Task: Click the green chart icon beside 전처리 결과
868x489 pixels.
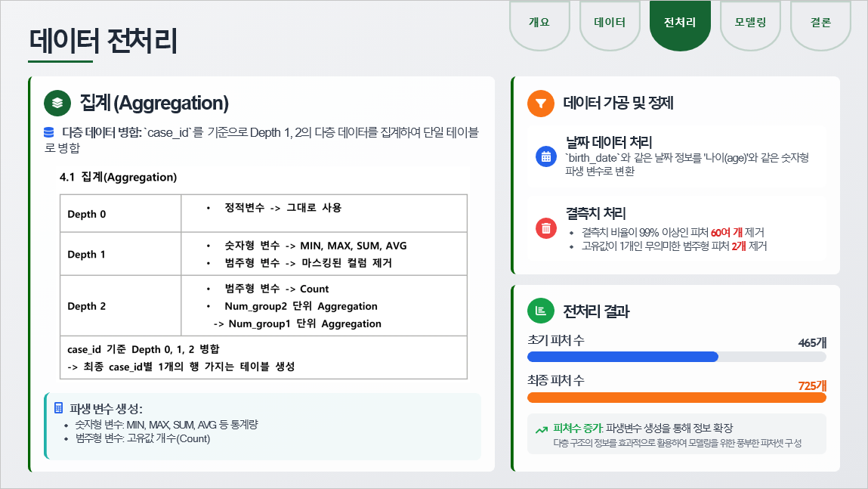Action: tap(541, 311)
